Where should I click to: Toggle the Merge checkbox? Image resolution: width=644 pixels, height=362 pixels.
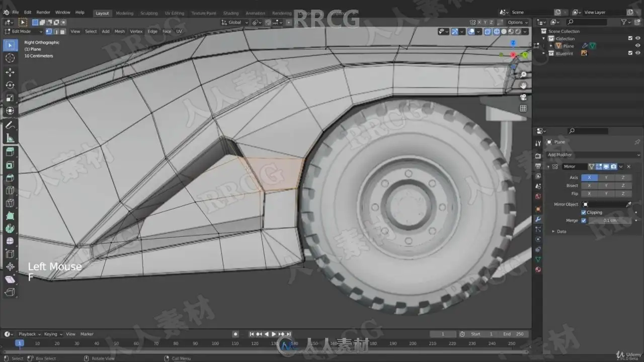point(584,220)
